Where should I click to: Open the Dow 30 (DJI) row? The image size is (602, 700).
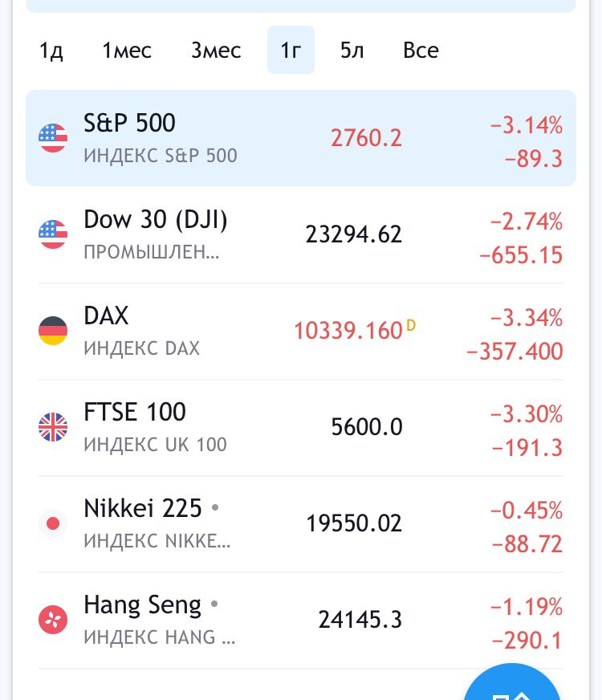tap(301, 234)
